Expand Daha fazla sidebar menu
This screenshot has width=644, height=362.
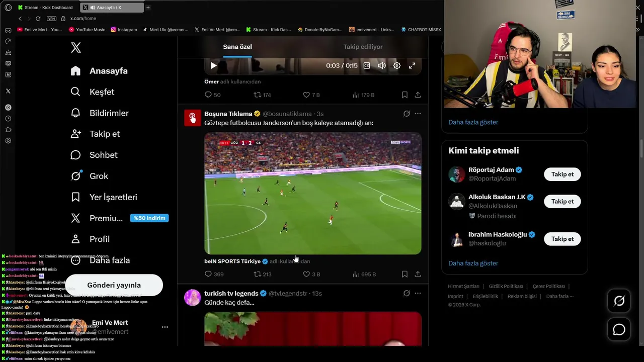pos(100,260)
